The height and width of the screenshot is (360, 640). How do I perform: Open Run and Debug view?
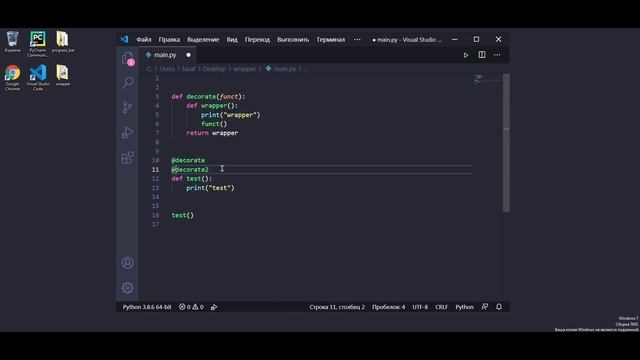click(128, 133)
